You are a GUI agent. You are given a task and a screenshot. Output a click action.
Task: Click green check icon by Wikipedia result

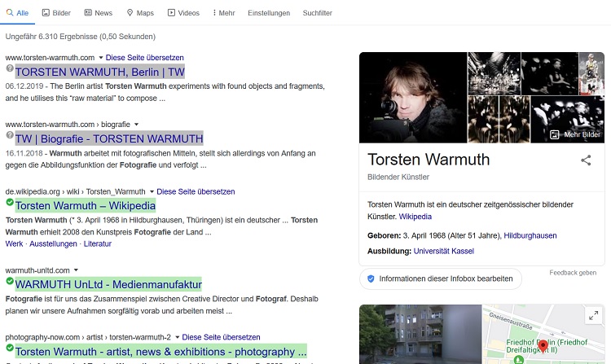[x=10, y=202]
